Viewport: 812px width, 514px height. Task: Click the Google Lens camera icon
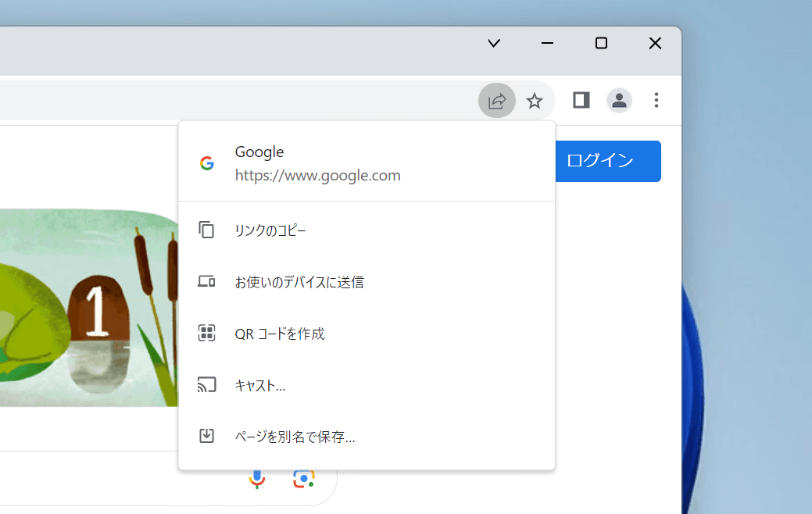[x=304, y=480]
